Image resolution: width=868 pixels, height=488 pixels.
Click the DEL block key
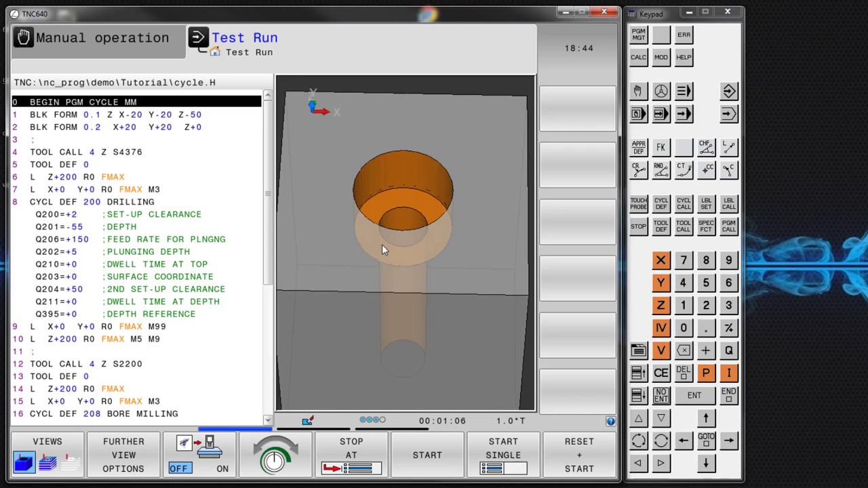click(x=684, y=373)
